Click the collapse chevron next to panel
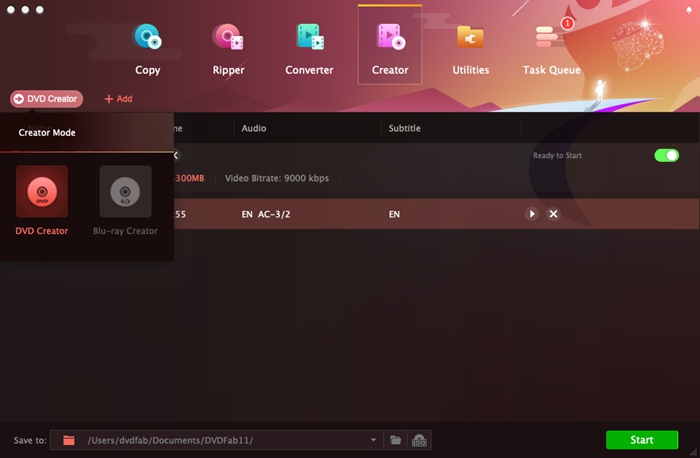This screenshot has width=700, height=458. point(176,155)
